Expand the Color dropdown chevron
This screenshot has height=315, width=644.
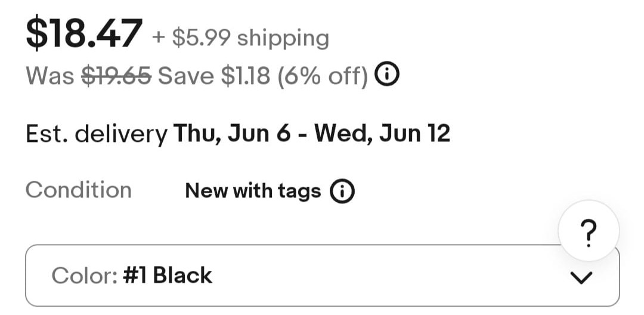(x=581, y=277)
